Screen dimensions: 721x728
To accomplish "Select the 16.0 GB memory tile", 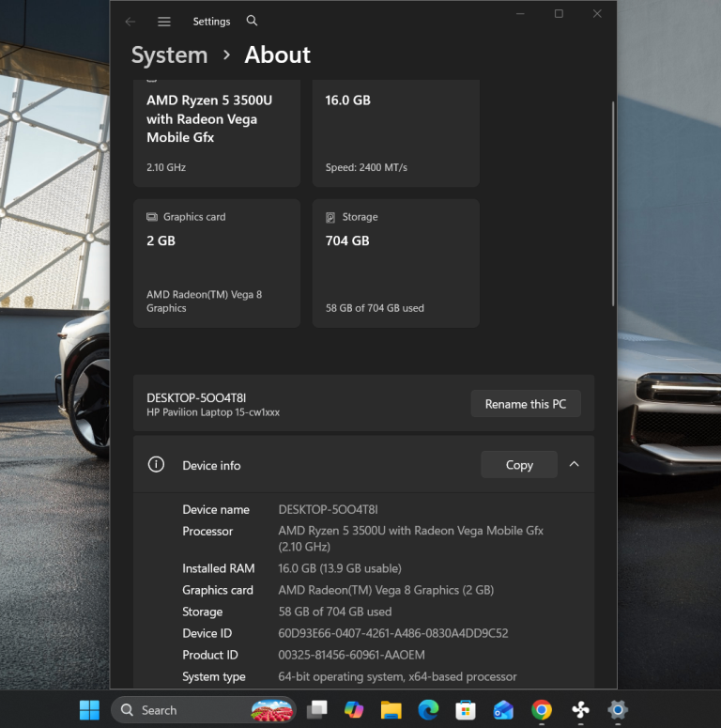I will [x=396, y=133].
